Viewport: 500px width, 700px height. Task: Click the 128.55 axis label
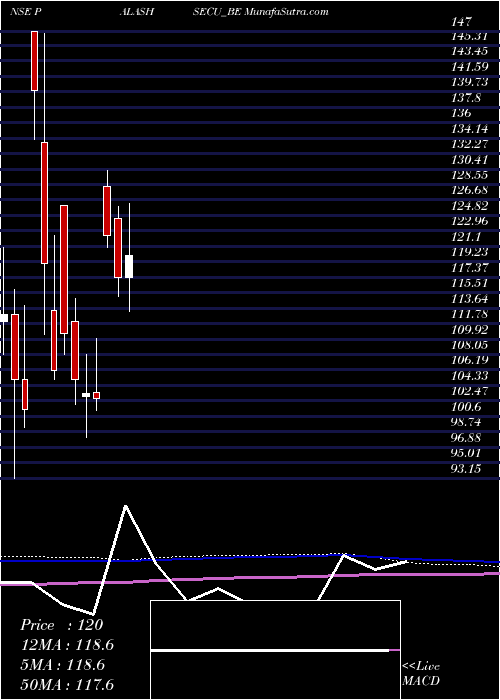point(470,175)
